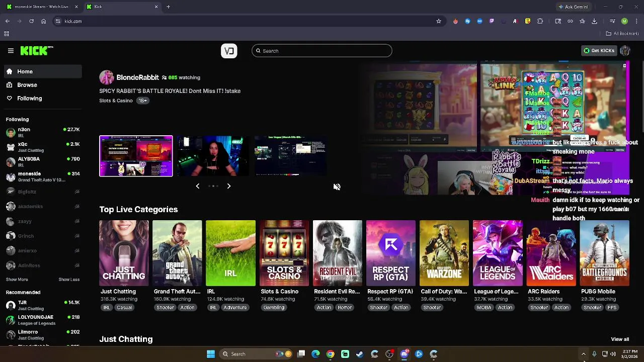This screenshot has height=362, width=644.
Task: Open Windows Start menu
Action: [x=211, y=354]
